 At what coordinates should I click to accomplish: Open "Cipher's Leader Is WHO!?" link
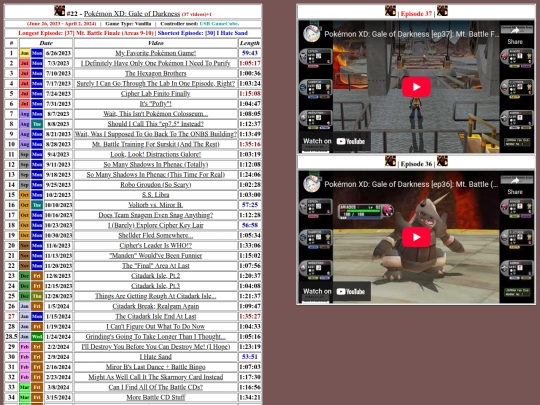click(156, 245)
